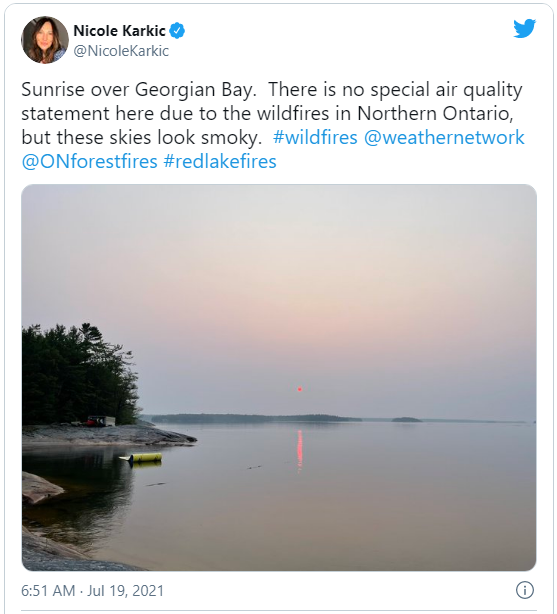Click the words "Northern Ontario" in the tweet

[x=435, y=114]
